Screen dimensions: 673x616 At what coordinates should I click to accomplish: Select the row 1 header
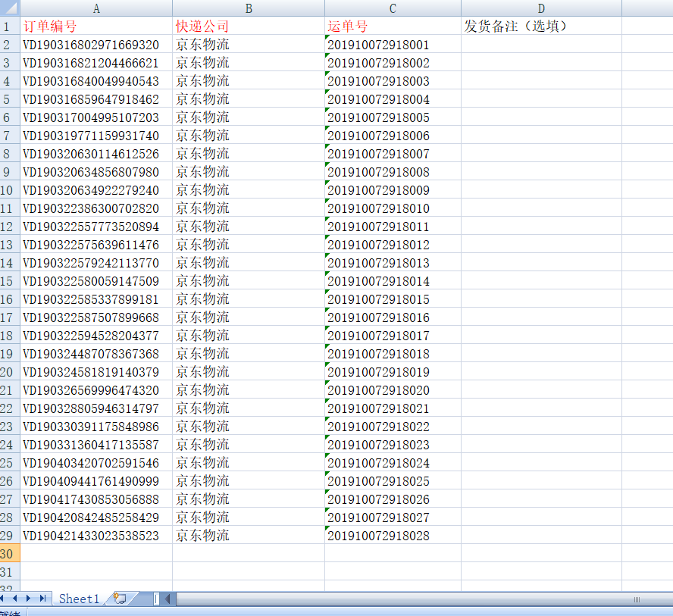[x=9, y=27]
